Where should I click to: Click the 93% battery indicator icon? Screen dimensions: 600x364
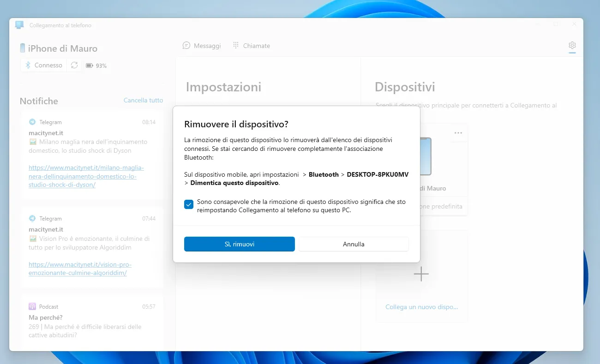click(x=90, y=65)
